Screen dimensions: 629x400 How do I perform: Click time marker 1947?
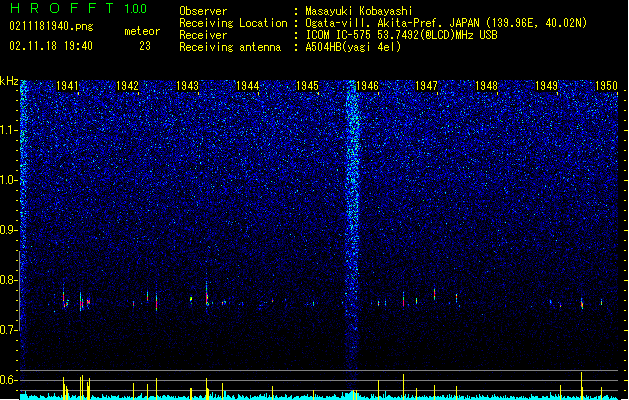coord(426,86)
